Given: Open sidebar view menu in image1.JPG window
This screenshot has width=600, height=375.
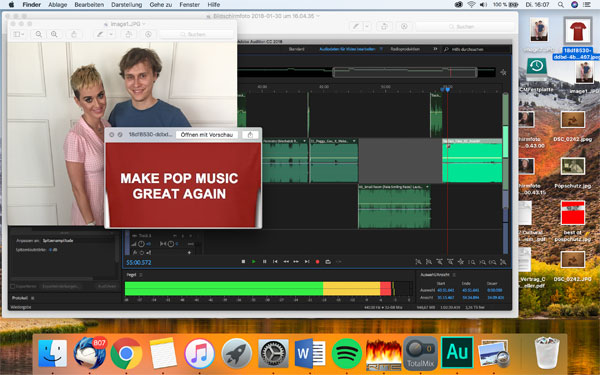Looking at the screenshot, I should click(19, 34).
